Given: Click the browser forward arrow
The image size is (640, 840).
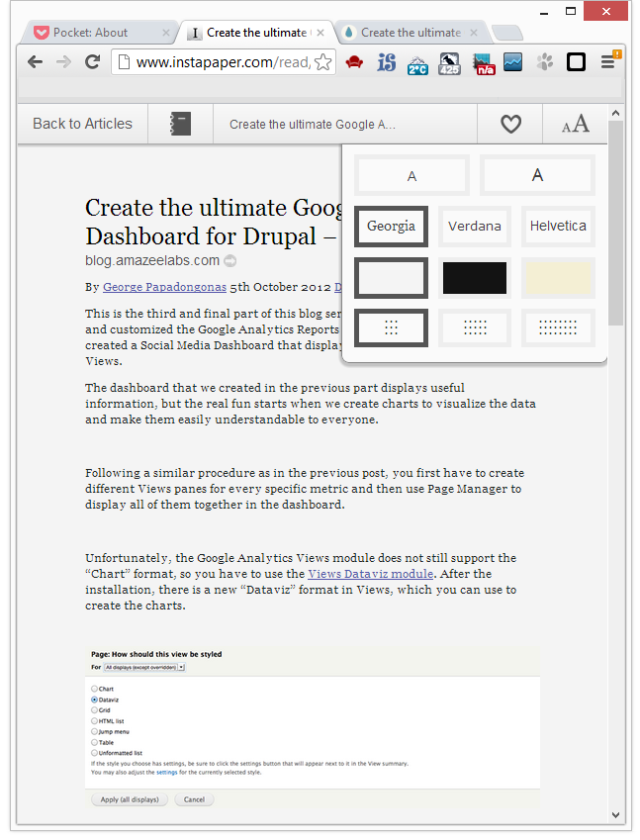Looking at the screenshot, I should pos(63,62).
